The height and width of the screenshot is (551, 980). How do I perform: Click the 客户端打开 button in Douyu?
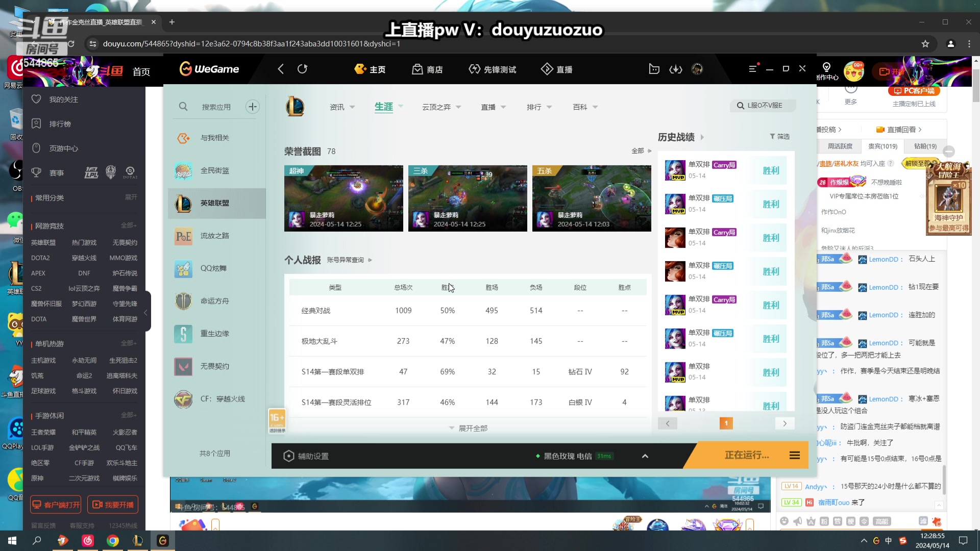(56, 505)
